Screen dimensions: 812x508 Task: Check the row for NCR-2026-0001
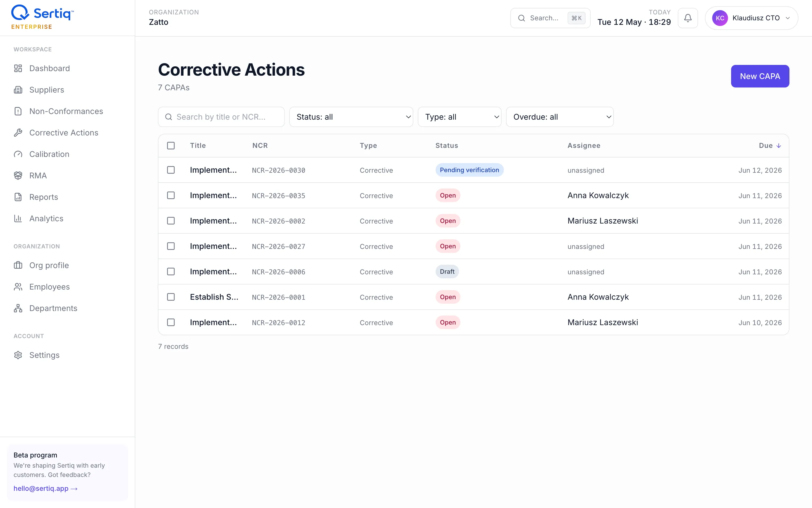click(171, 297)
